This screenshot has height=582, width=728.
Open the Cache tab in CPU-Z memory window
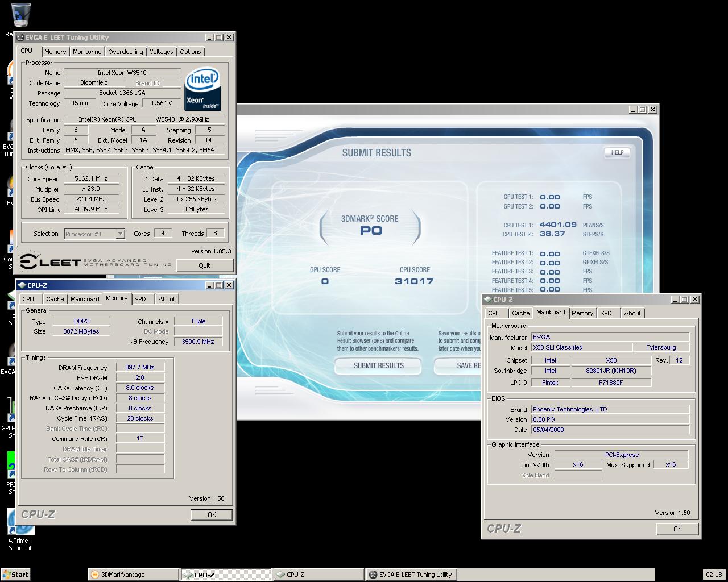point(55,299)
